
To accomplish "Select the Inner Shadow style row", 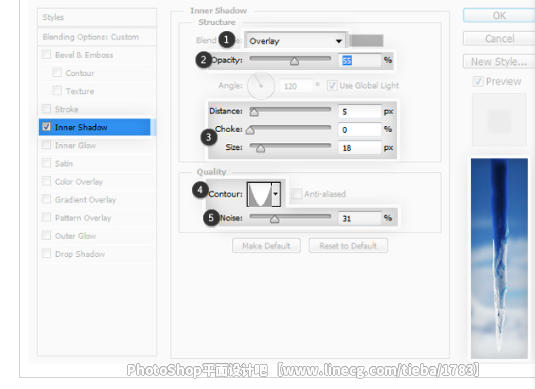I will pos(95,127).
